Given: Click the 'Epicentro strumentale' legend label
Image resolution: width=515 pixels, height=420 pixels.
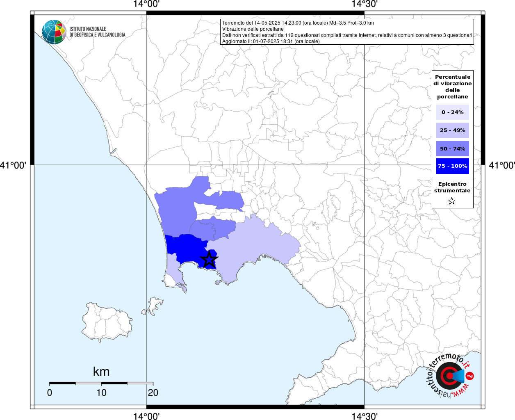Looking at the screenshot, I should [452, 187].
